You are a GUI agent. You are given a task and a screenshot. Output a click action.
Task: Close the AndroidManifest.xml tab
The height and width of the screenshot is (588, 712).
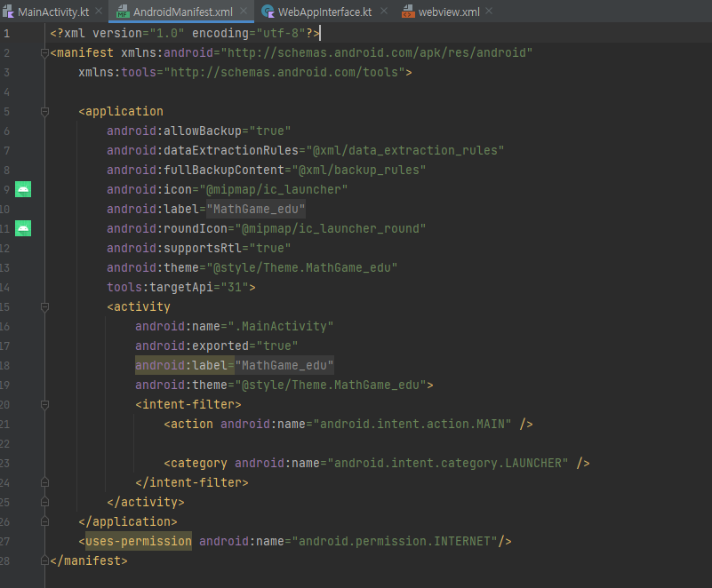(244, 11)
